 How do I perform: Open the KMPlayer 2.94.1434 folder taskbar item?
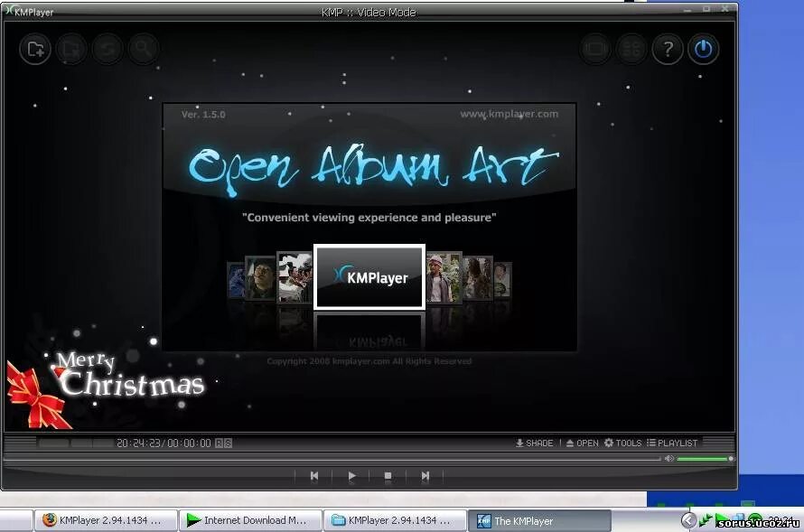pyautogui.click(x=396, y=520)
